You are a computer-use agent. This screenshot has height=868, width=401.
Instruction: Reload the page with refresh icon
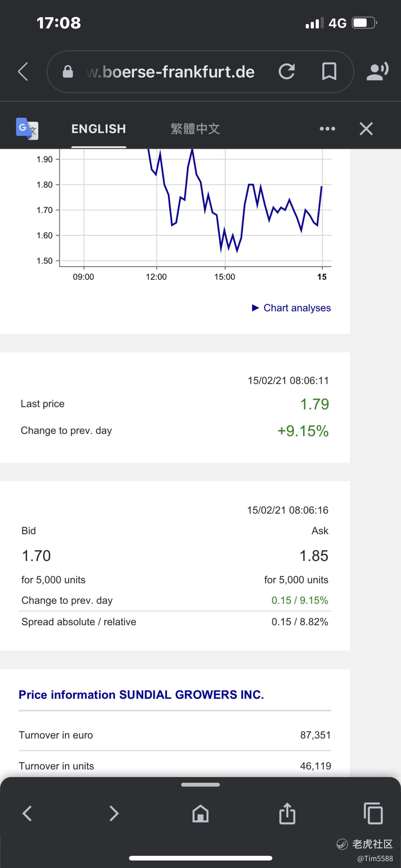[x=286, y=72]
